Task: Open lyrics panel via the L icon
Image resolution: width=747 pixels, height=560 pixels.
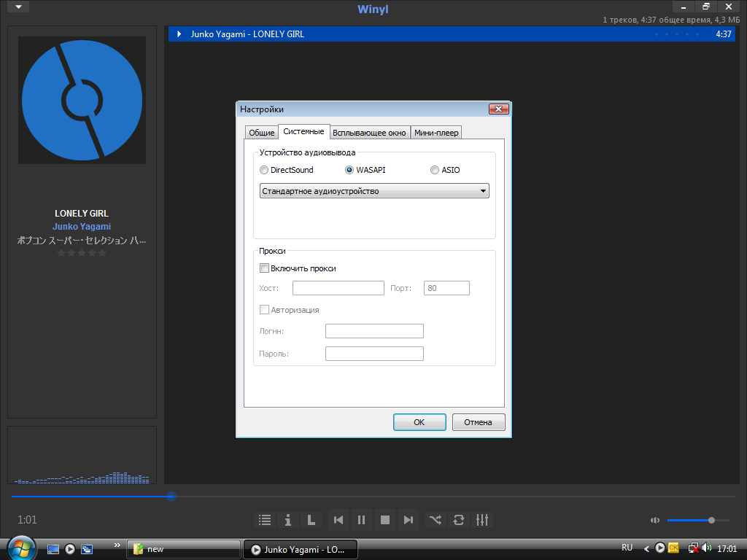Action: 311,520
